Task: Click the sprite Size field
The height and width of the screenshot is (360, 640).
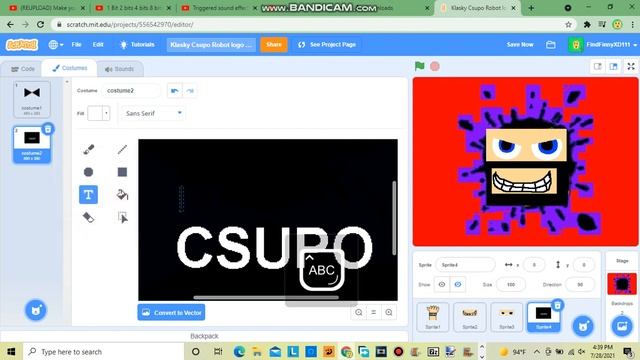Action: pos(511,284)
